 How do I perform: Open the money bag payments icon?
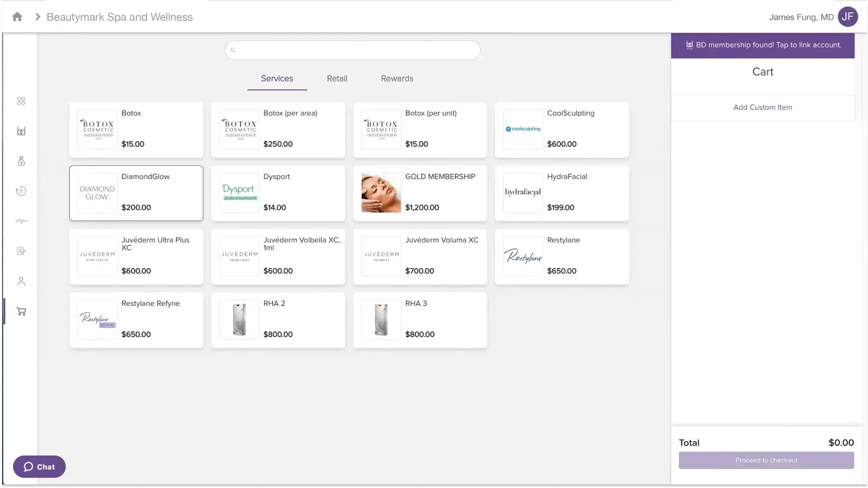pos(21,161)
